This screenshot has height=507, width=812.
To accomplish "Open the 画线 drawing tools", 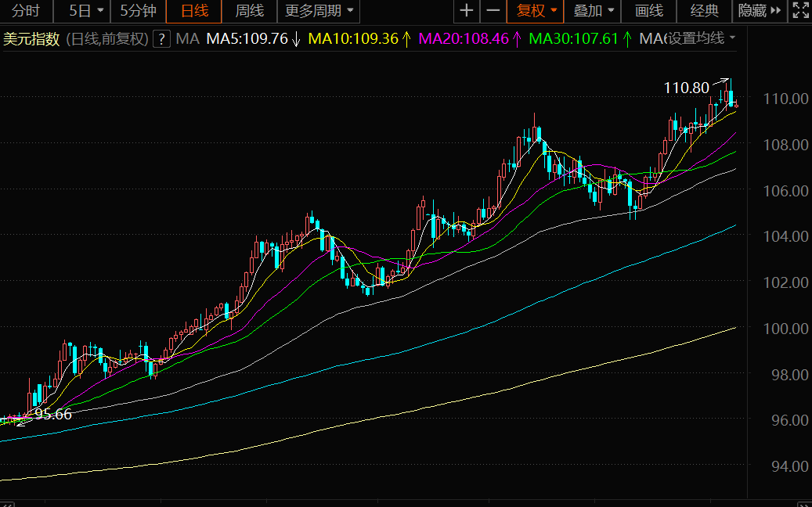I will point(648,11).
